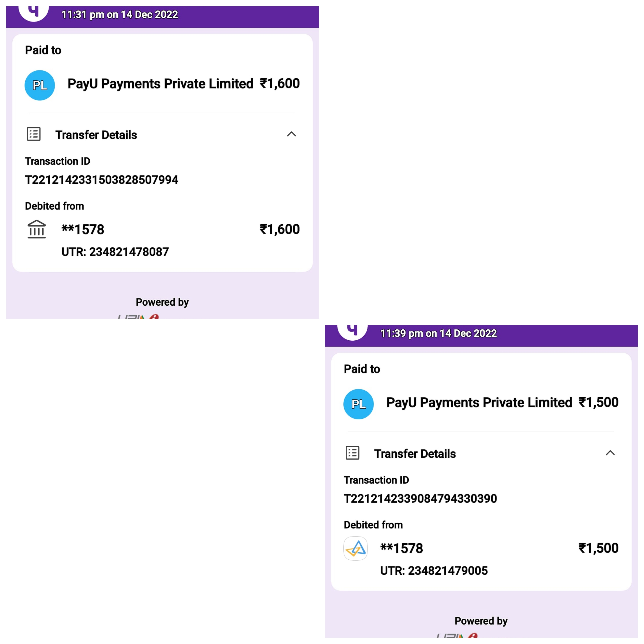644x644 pixels.
Task: Select transaction ID ending in 507994
Action: [102, 180]
